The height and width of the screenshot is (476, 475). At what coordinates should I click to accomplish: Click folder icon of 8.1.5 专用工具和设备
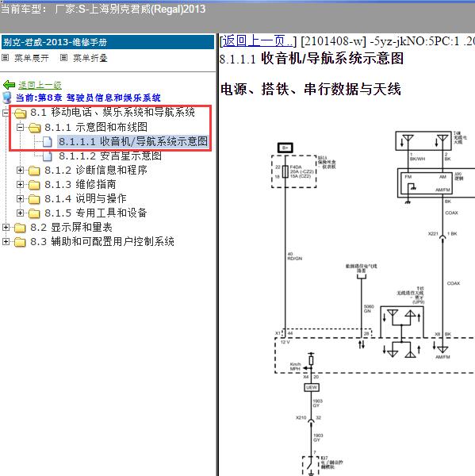coord(34,213)
